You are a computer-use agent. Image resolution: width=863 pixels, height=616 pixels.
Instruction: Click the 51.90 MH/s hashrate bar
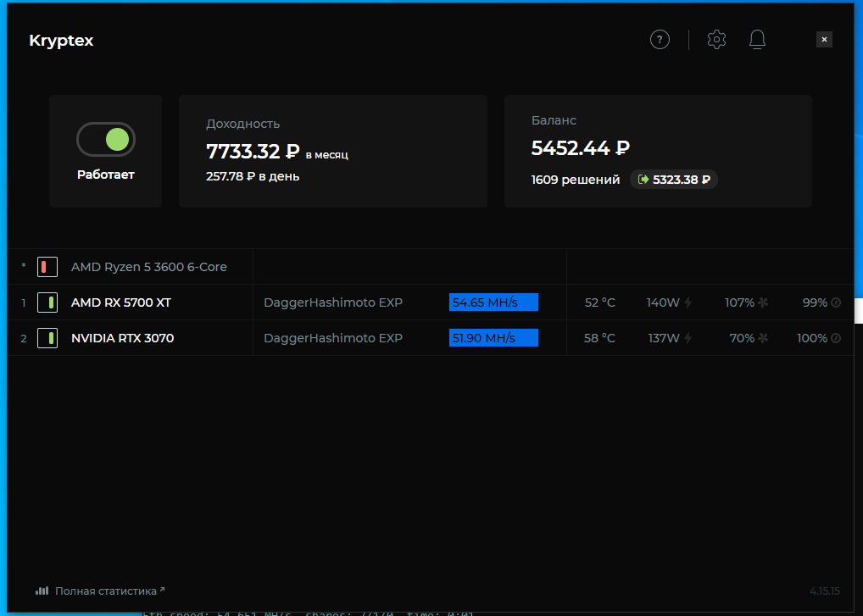point(493,338)
